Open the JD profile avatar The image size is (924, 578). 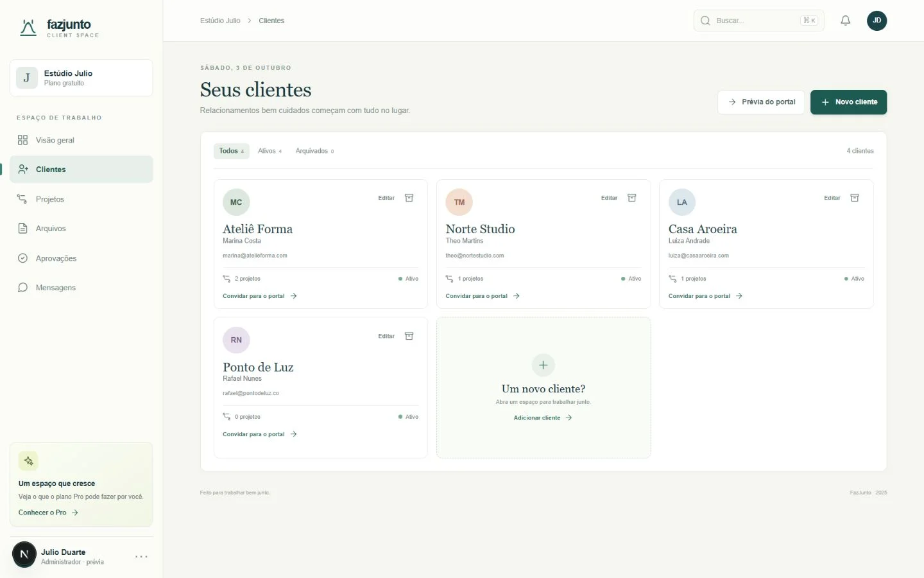877,21
